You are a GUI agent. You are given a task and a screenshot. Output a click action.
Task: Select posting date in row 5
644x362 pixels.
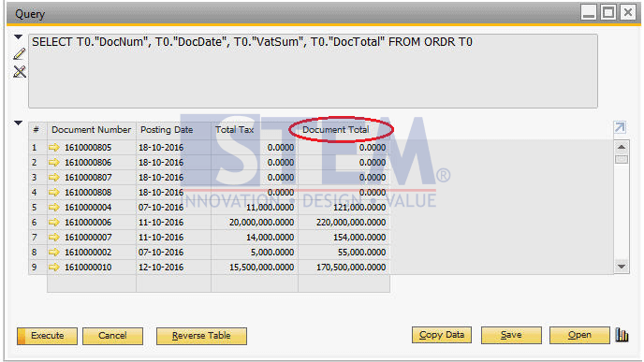click(174, 208)
